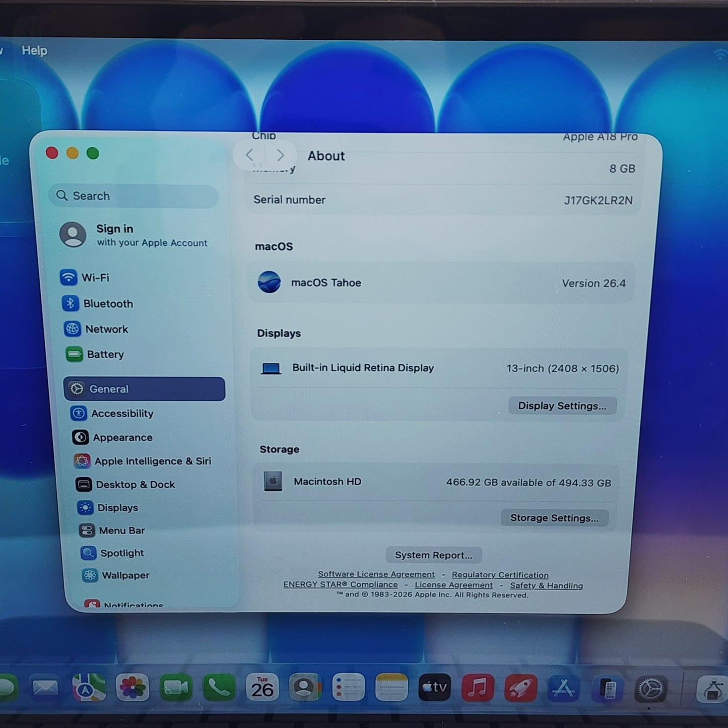Viewport: 728px width, 728px height.
Task: Click the System Report… button
Action: [434, 555]
